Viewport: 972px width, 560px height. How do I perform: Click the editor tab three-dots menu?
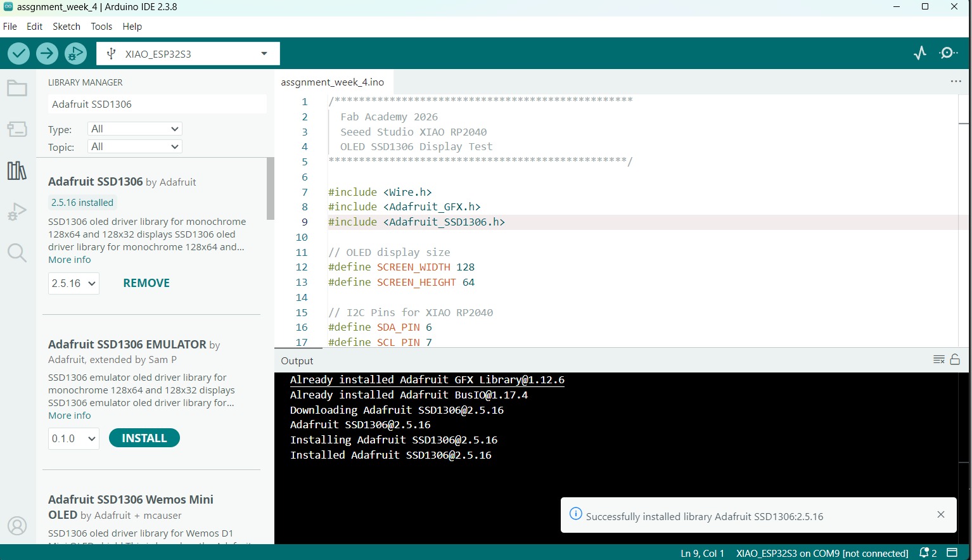(x=956, y=82)
